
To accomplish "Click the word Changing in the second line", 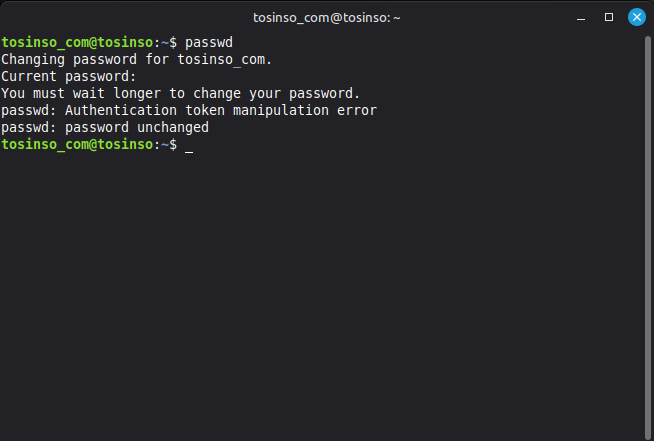I will pyautogui.click(x=33, y=60).
